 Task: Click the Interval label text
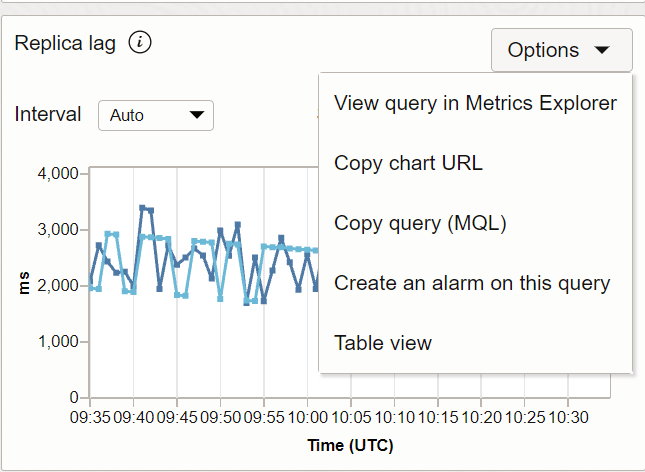pyautogui.click(x=48, y=114)
